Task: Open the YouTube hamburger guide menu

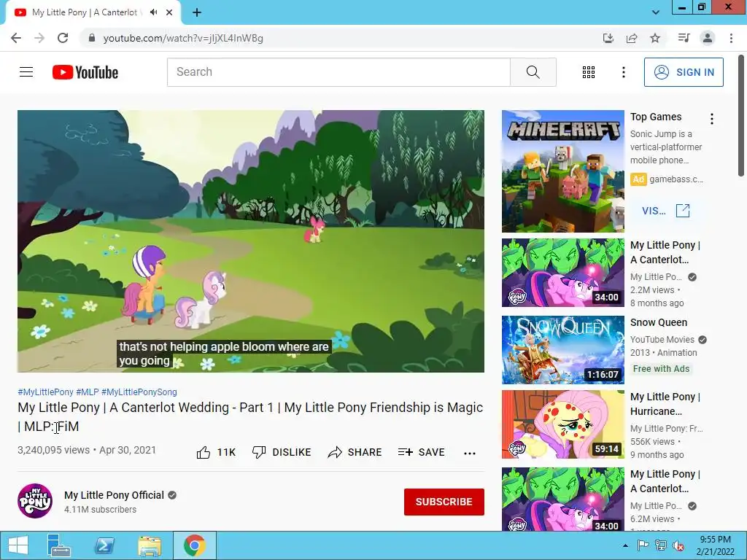Action: pyautogui.click(x=26, y=72)
